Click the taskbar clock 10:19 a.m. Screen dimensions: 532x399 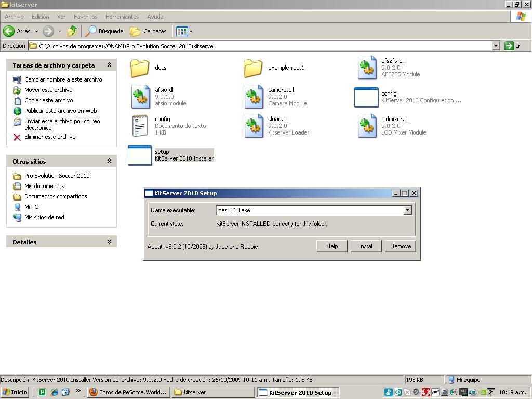pyautogui.click(x=512, y=392)
